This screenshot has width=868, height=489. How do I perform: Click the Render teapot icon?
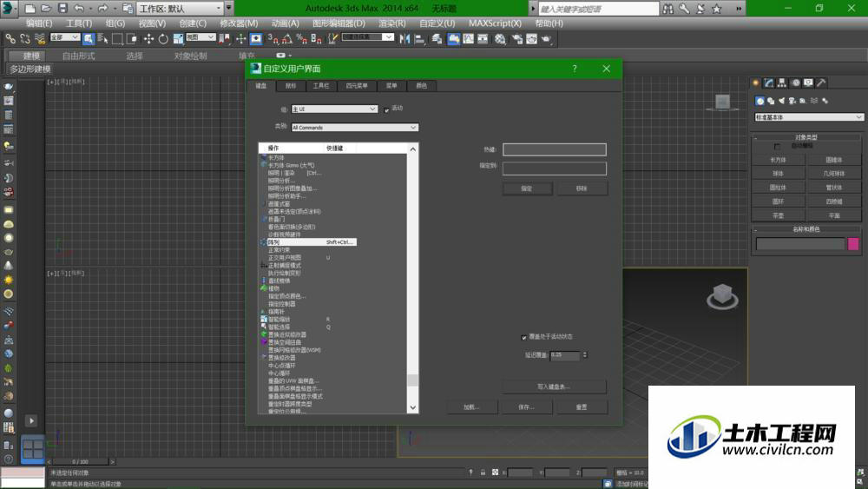click(546, 39)
